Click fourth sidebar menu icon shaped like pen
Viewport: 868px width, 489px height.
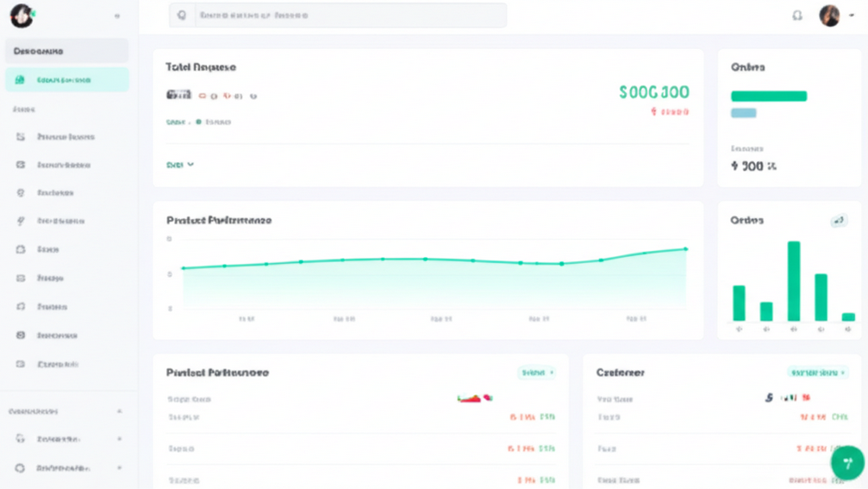[x=21, y=221]
